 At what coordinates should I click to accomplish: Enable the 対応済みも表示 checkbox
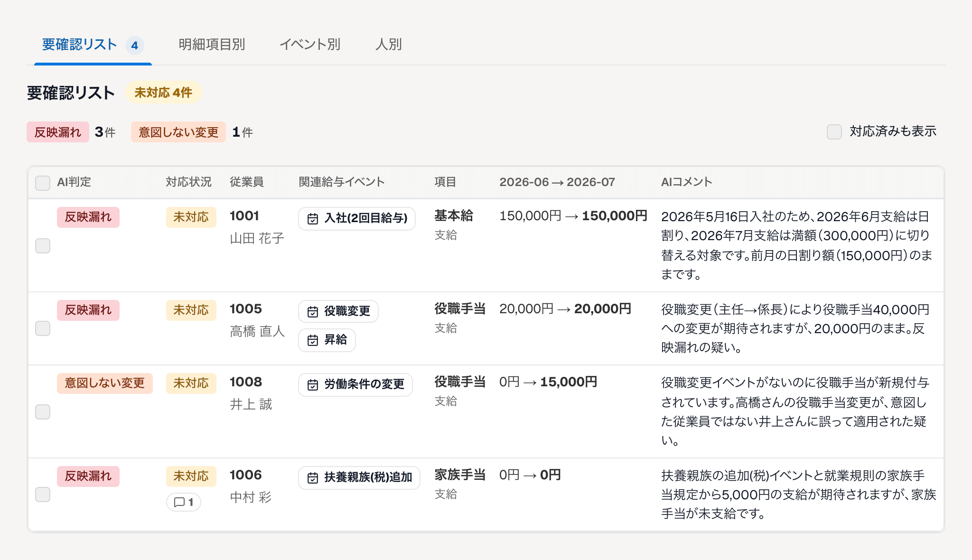(x=834, y=131)
